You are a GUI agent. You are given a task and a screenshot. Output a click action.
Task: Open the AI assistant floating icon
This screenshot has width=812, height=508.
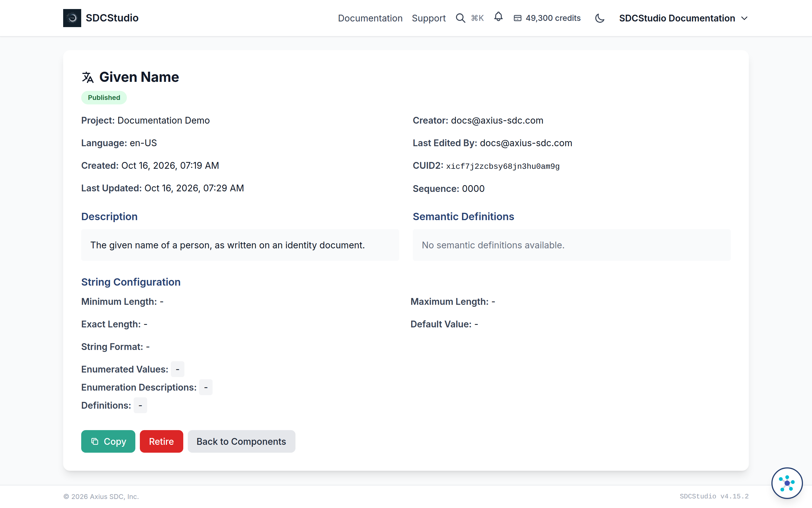click(787, 483)
